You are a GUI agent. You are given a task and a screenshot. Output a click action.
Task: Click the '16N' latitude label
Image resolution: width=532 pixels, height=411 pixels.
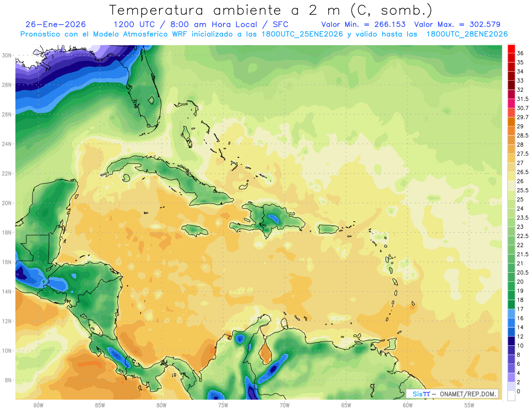click(7, 262)
